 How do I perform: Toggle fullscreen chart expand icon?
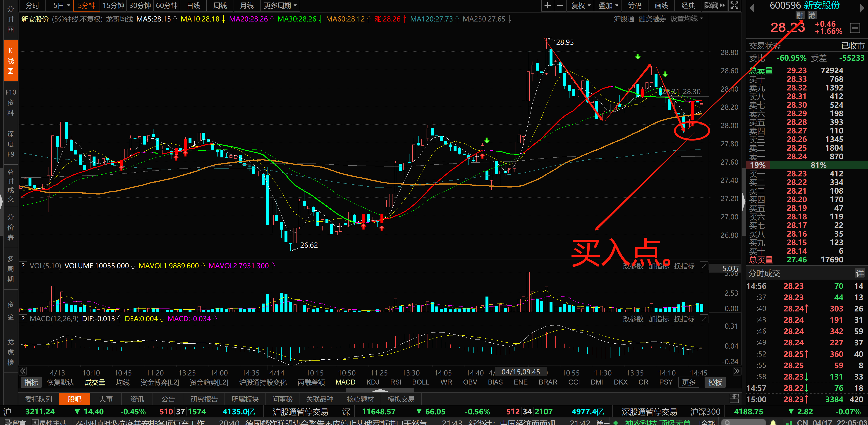(734, 5)
